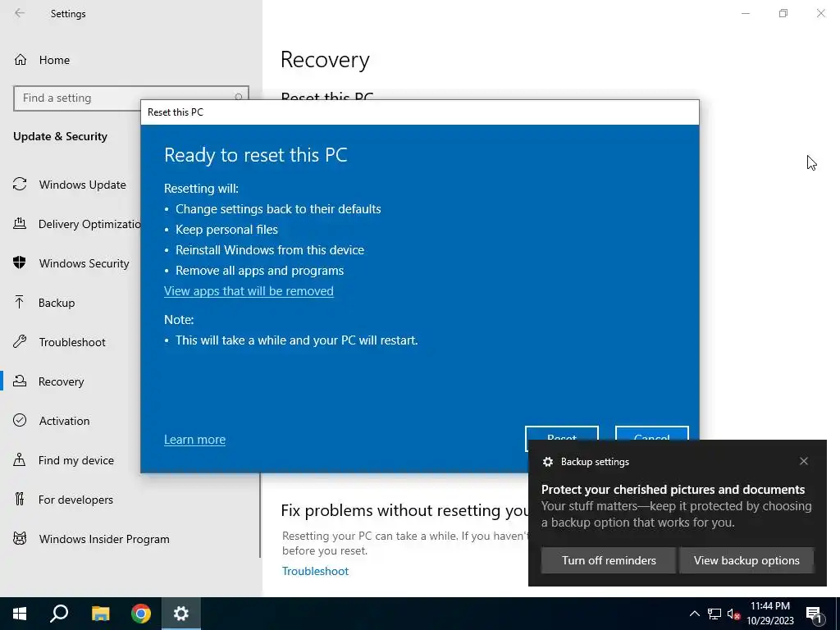Click the gear icon in Backup settings notification

tap(547, 461)
